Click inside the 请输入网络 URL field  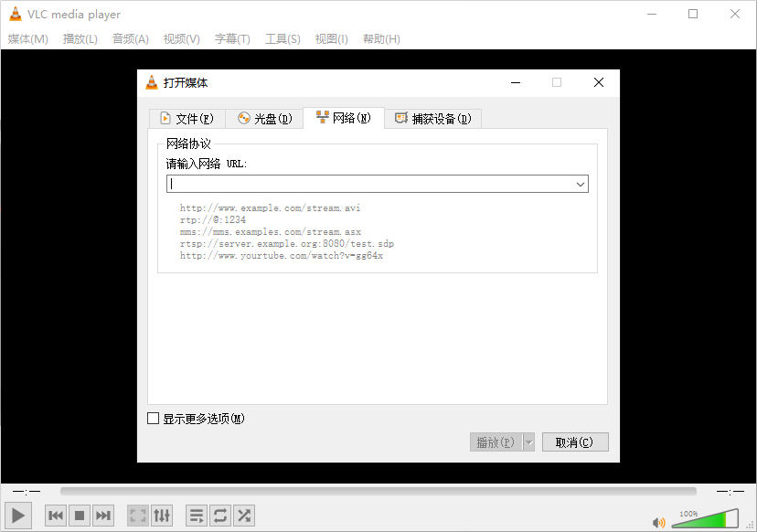(366, 183)
